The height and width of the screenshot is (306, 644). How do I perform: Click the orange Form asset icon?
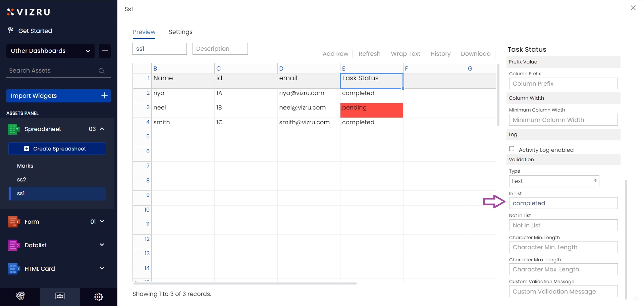click(13, 222)
